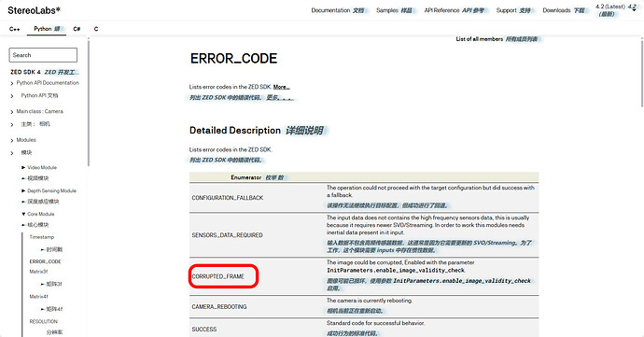This screenshot has width=644, height=337.
Task: Expand the Depth Sensing Module triangle
Action: coord(23,190)
